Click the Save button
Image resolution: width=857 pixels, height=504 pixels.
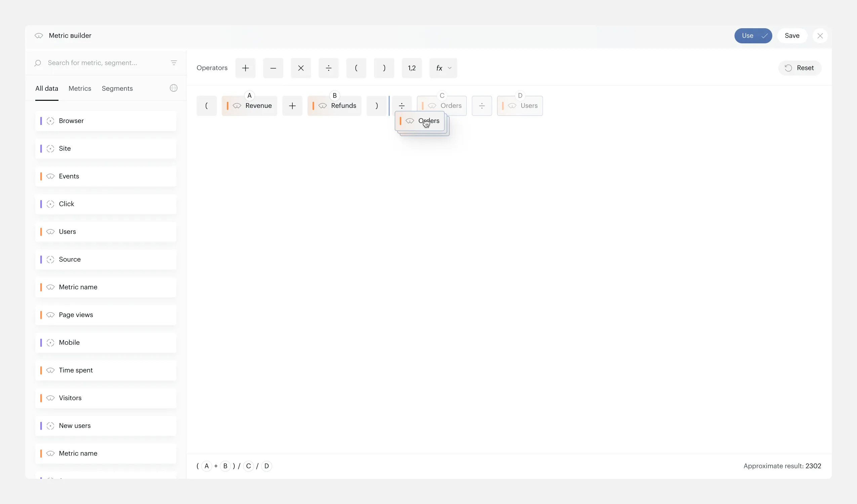pyautogui.click(x=792, y=36)
